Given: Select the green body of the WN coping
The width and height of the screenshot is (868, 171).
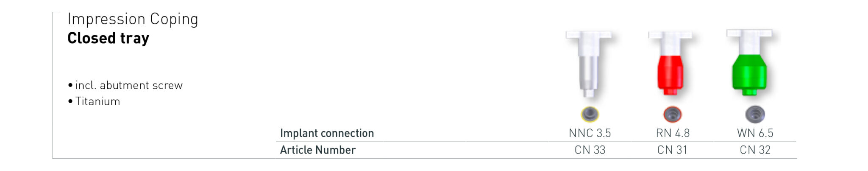Looking at the screenshot, I should pos(749,73).
